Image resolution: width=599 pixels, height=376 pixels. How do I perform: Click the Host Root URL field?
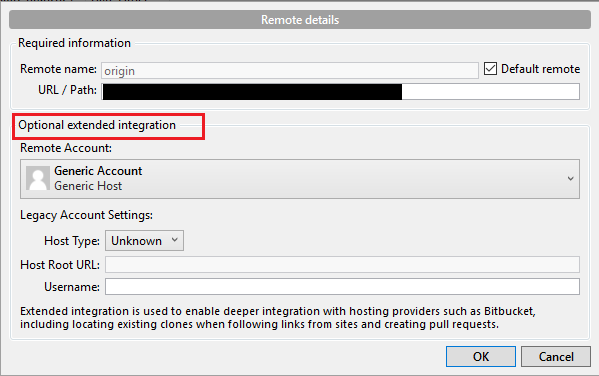(x=342, y=264)
